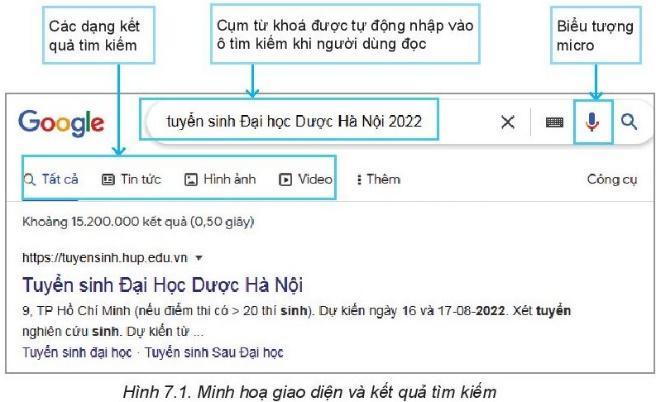Click the Google logo
The width and height of the screenshot is (656, 402).
61,123
